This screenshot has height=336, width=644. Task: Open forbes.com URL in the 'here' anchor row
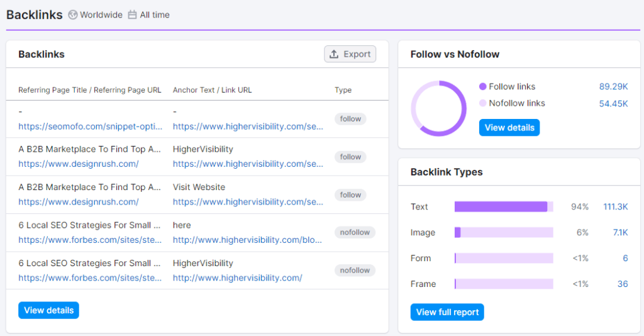pyautogui.click(x=90, y=240)
